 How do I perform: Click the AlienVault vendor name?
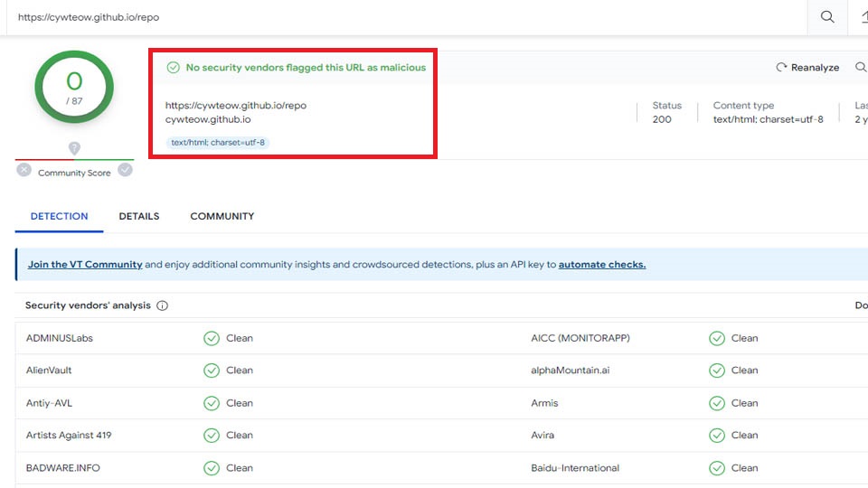49,371
